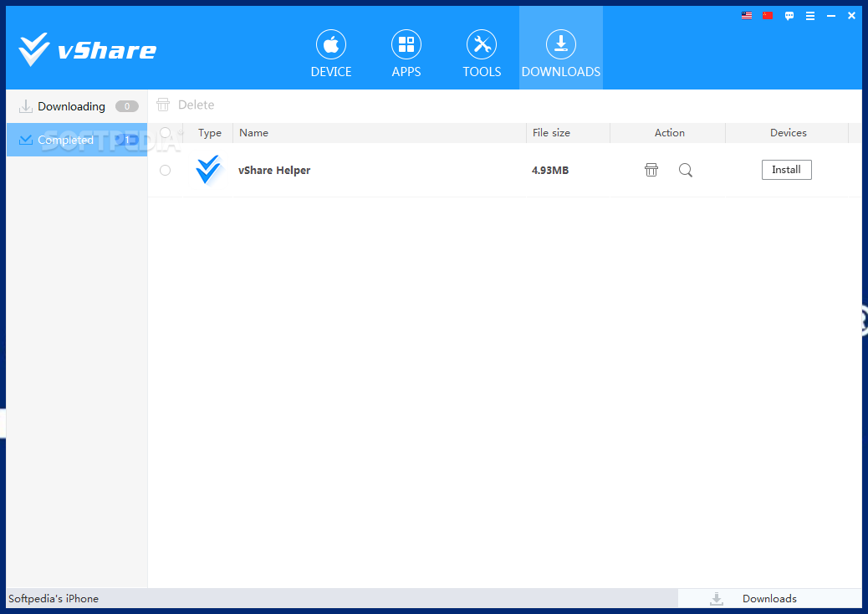868x614 pixels.
Task: Install vShare Helper on device
Action: click(x=787, y=170)
